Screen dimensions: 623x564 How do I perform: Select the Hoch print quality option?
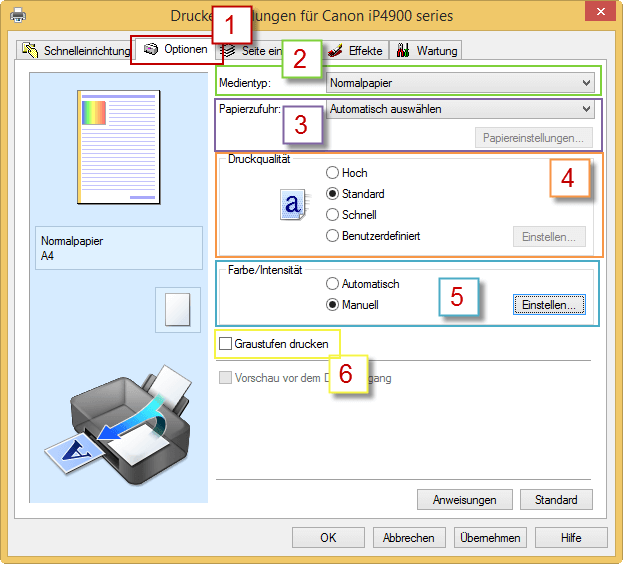click(346, 173)
